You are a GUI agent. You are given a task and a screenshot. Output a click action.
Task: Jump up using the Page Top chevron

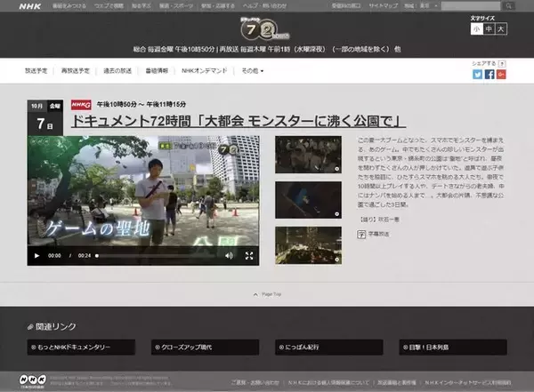(267, 292)
